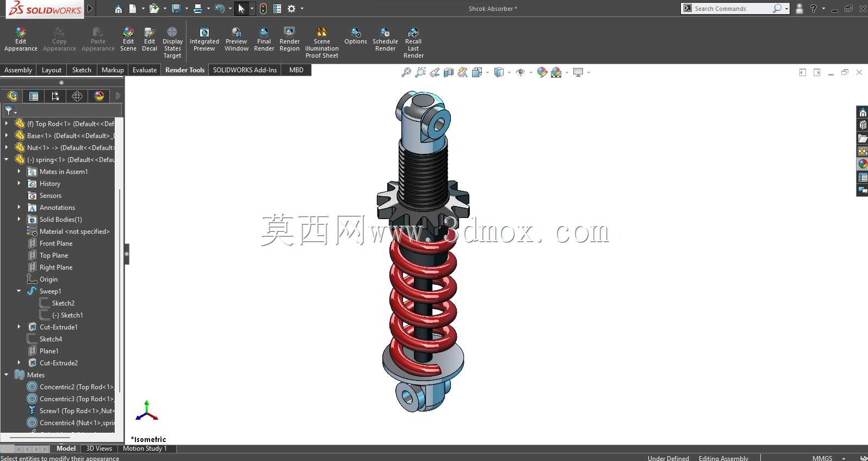Switch to the Assembly tab

[18, 70]
